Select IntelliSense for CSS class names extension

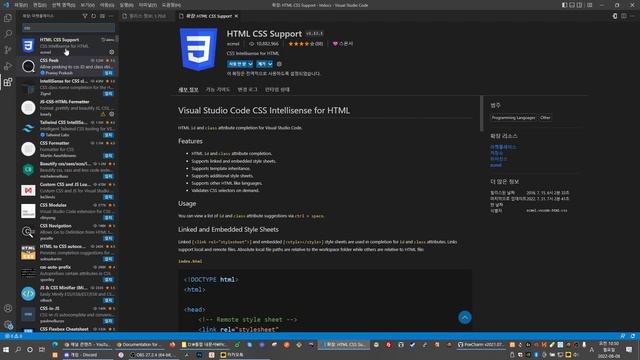point(67,87)
